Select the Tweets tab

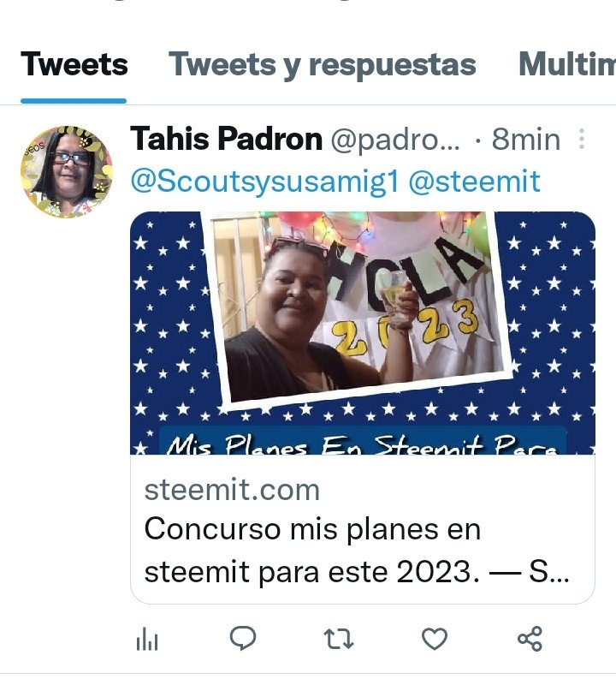(74, 65)
